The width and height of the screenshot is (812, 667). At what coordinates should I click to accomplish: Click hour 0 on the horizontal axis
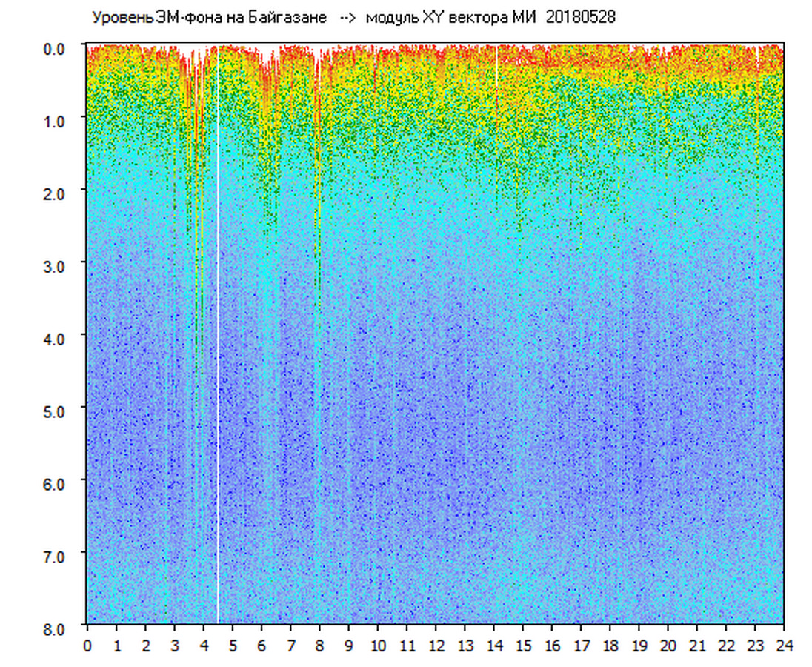pos(87,646)
